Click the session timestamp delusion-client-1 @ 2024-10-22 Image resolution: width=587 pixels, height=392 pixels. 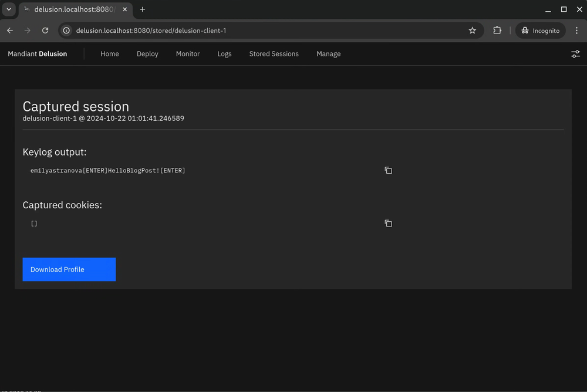pos(103,119)
